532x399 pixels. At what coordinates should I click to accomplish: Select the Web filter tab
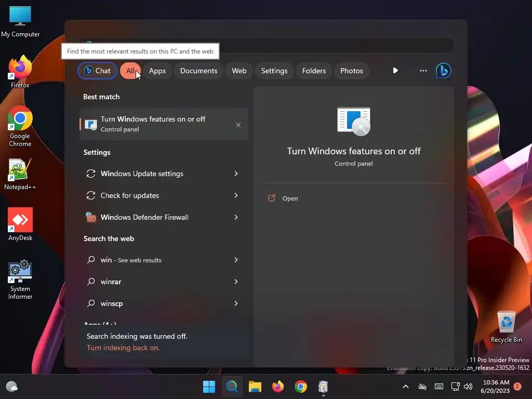(239, 71)
